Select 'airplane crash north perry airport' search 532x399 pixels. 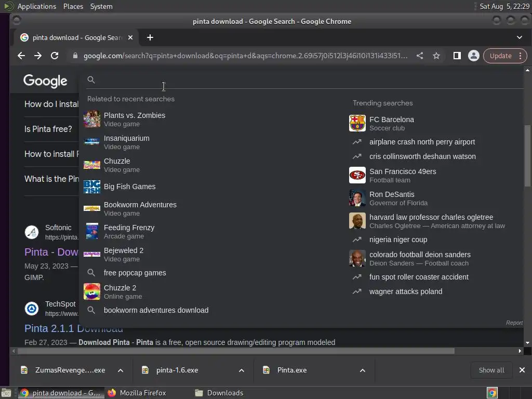coord(422,142)
